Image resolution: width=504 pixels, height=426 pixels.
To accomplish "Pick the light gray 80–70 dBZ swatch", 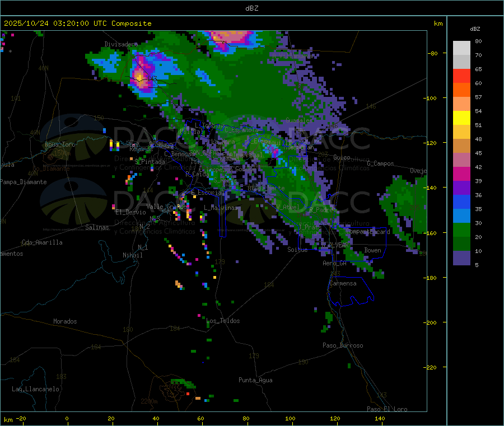I will pyautogui.click(x=461, y=48).
